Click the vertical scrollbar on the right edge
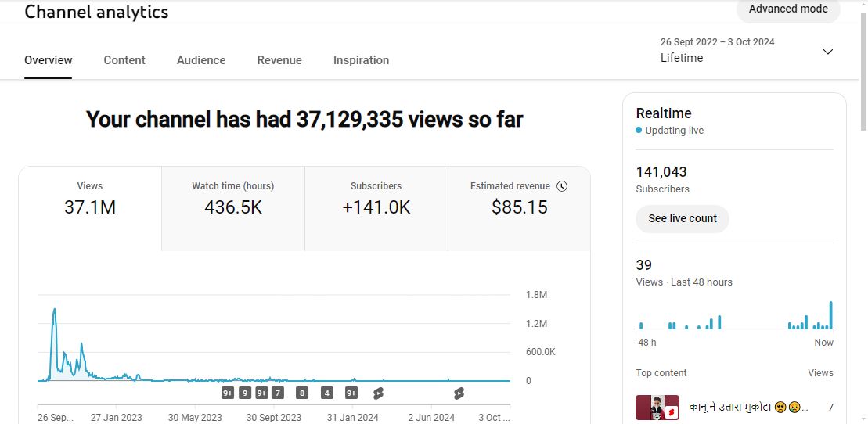 (863, 70)
